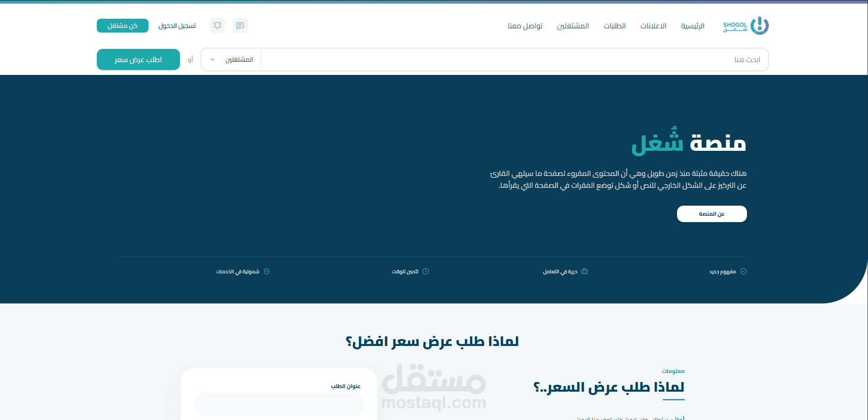Click heading لماذا طلب عرض سعر افضل؟
The height and width of the screenshot is (420, 868).
432,341
